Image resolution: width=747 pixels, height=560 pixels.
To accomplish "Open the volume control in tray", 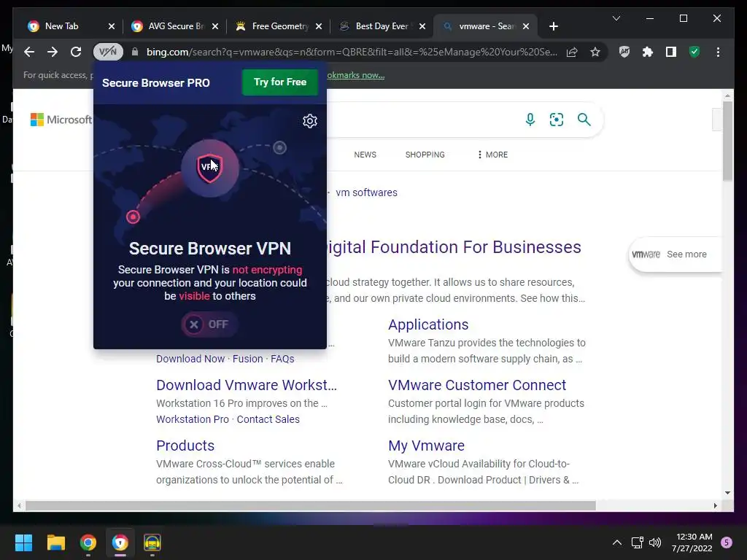I will click(655, 542).
